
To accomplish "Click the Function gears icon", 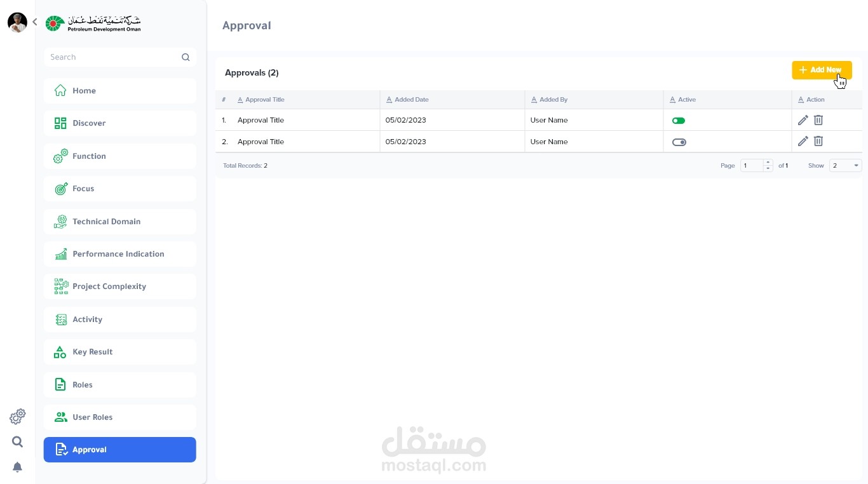I will [60, 156].
